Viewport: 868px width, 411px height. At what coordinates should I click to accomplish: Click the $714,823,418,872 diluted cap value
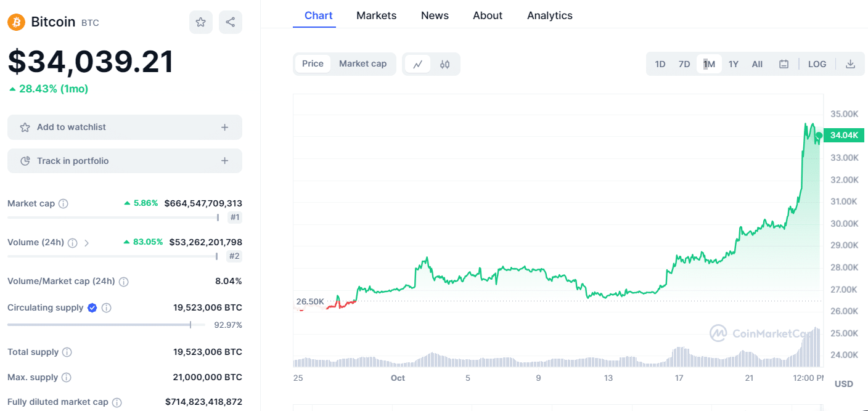pyautogui.click(x=203, y=402)
